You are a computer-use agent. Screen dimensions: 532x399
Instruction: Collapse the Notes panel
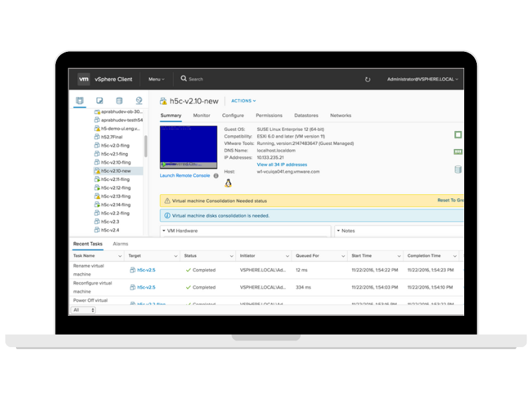point(338,231)
